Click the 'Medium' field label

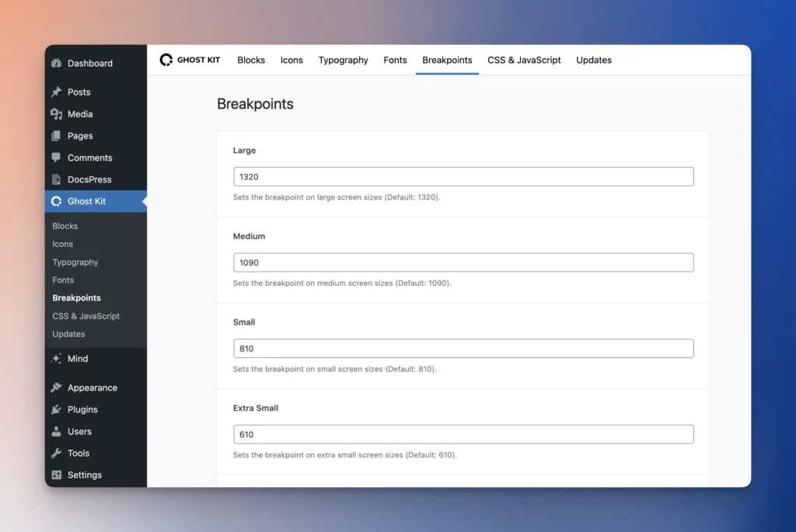coord(249,236)
